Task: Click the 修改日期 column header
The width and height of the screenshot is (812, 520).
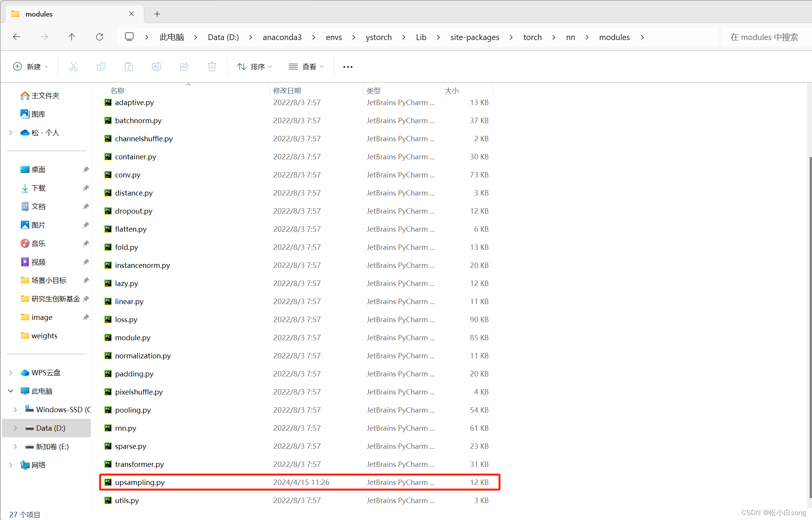Action: pyautogui.click(x=287, y=90)
